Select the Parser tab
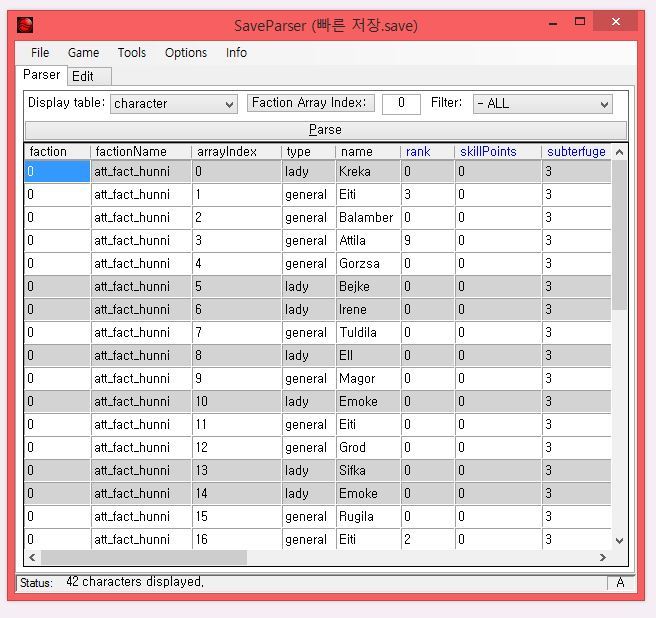Viewport: 656px width, 618px height. pos(42,75)
